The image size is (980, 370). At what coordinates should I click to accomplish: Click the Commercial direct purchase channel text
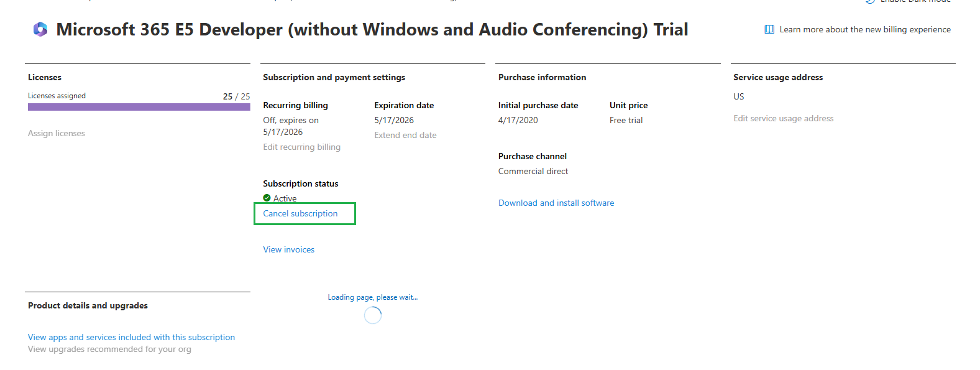(533, 171)
